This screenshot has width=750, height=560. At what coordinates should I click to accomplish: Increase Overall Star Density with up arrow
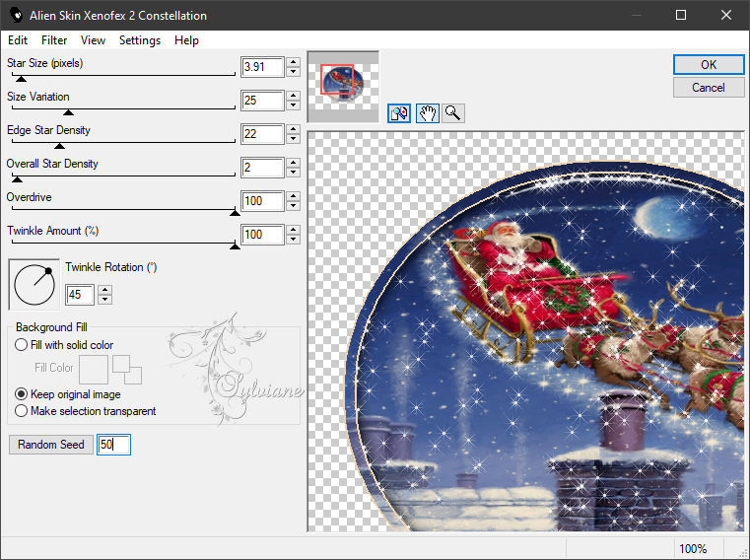coord(294,163)
